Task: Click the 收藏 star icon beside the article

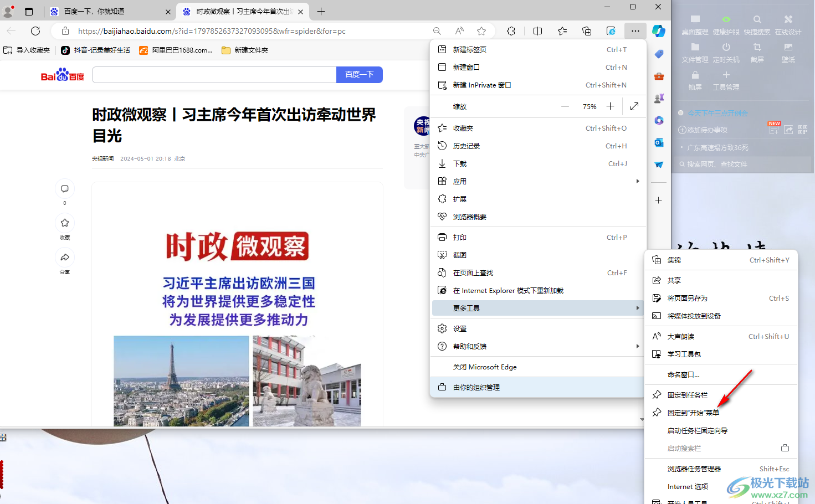Action: [65, 223]
